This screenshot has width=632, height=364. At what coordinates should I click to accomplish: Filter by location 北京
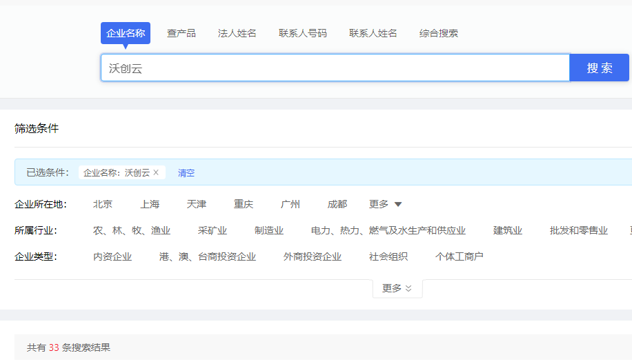pyautogui.click(x=102, y=204)
